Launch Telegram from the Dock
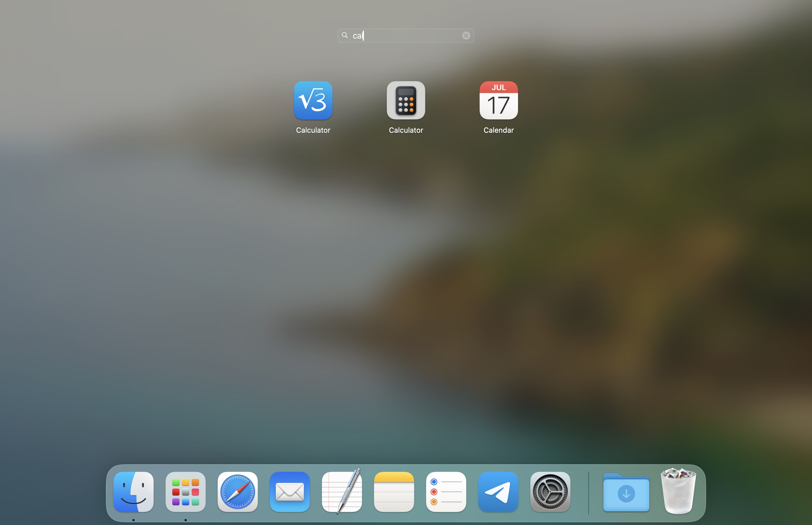The height and width of the screenshot is (525, 812). [x=498, y=492]
